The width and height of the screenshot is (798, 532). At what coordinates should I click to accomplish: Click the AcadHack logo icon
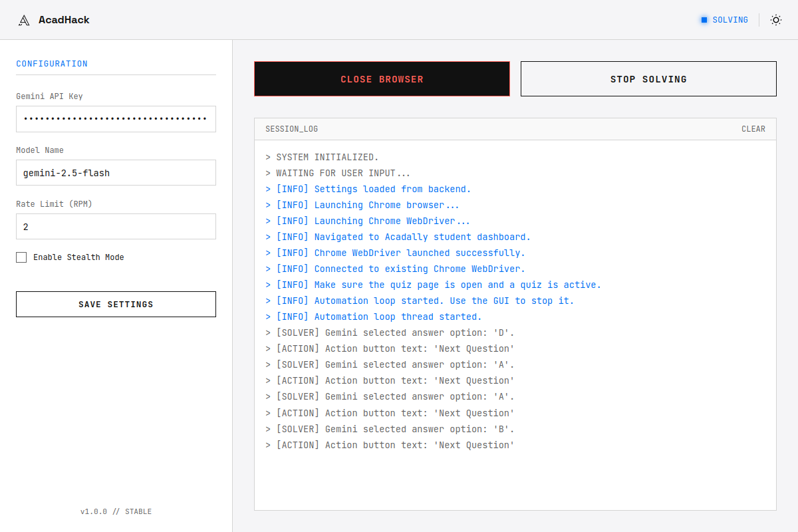(x=24, y=19)
